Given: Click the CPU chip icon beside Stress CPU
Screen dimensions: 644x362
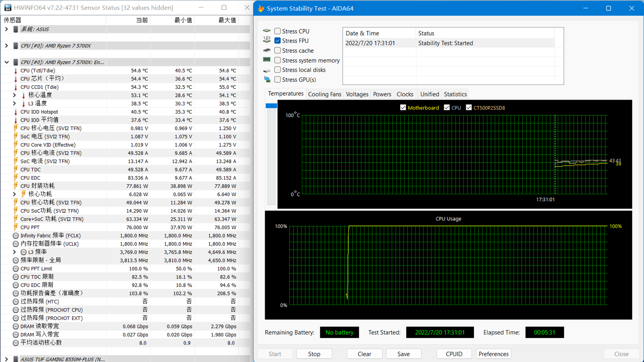Looking at the screenshot, I should click(x=267, y=31).
